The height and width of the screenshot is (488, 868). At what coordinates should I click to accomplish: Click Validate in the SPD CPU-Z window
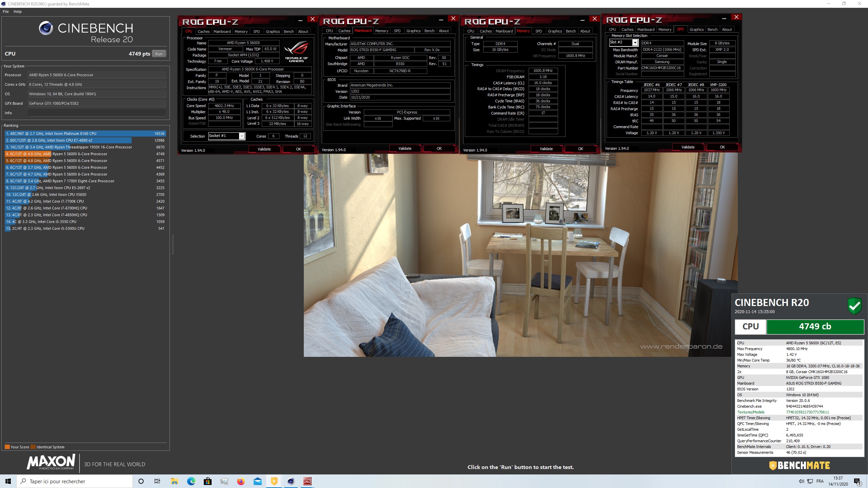click(x=688, y=147)
